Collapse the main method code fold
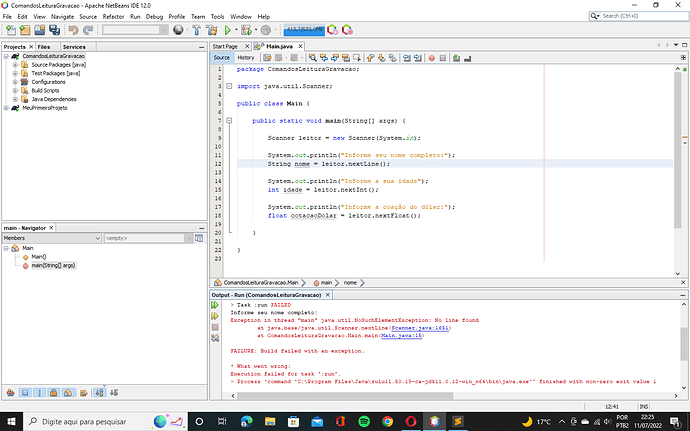Viewport: 690px width, 431px height. tap(229, 120)
